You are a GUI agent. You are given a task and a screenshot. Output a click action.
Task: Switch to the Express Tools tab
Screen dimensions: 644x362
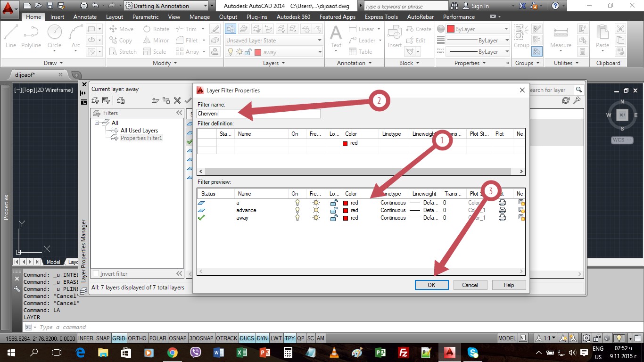point(381,16)
